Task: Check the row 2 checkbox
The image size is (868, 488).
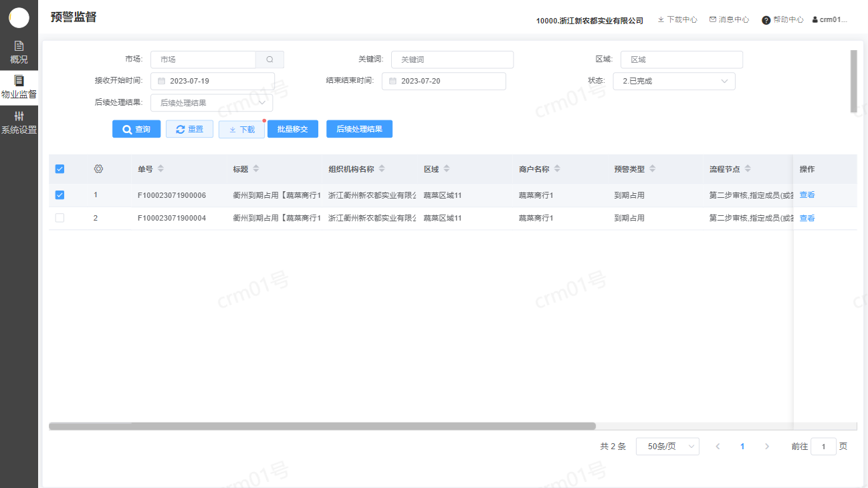Action: tap(60, 218)
